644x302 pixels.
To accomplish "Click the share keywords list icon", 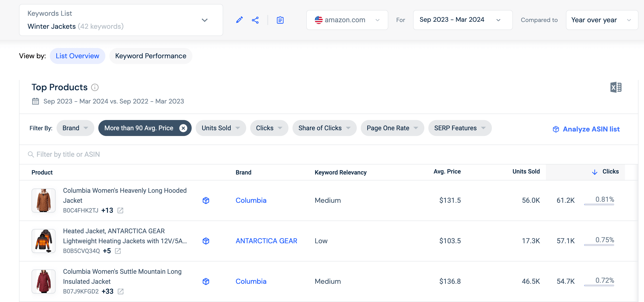I will pyautogui.click(x=255, y=20).
